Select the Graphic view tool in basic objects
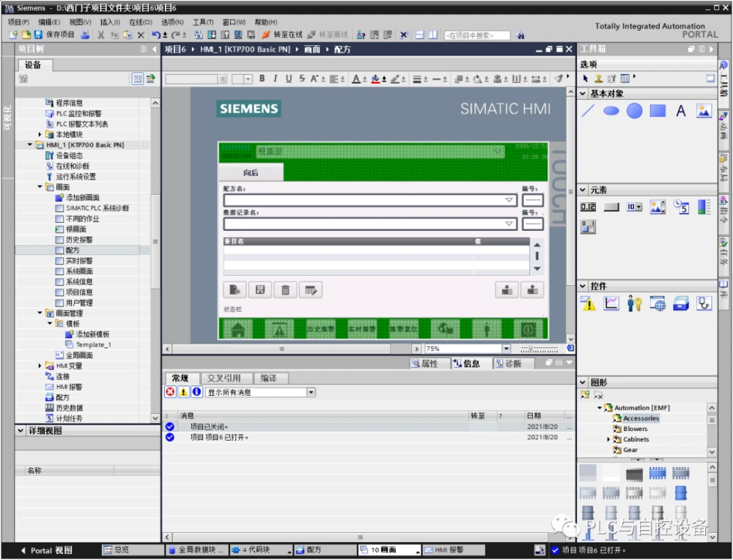The image size is (733, 560). (704, 111)
